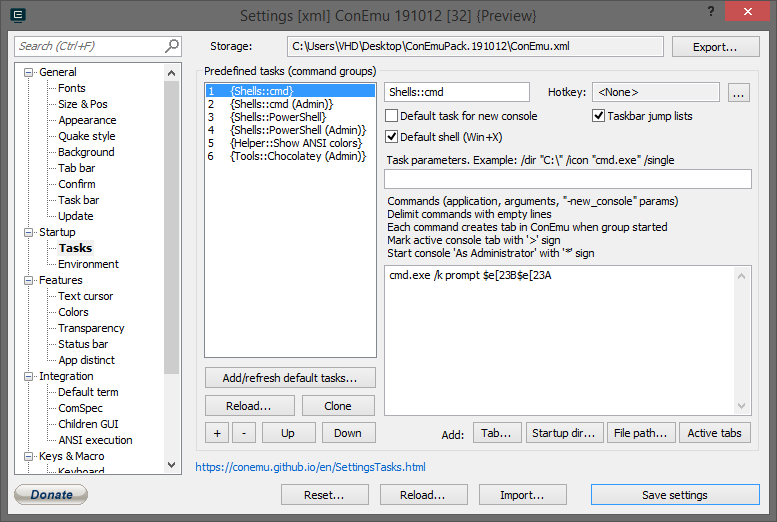Image resolution: width=777 pixels, height=522 pixels.
Task: Click the ConEmu app icon in title bar
Action: coord(18,15)
